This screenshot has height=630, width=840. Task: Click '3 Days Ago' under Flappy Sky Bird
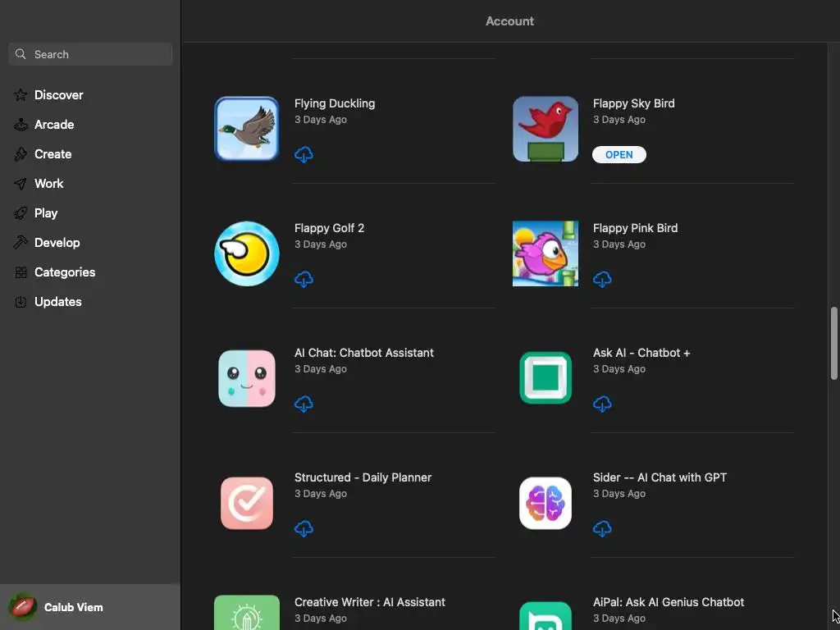click(619, 120)
